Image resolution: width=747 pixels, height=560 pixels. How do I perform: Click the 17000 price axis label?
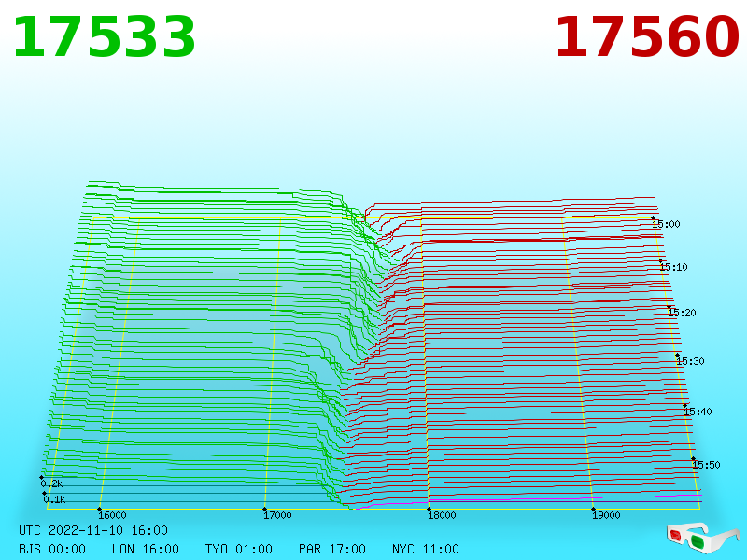(x=277, y=515)
